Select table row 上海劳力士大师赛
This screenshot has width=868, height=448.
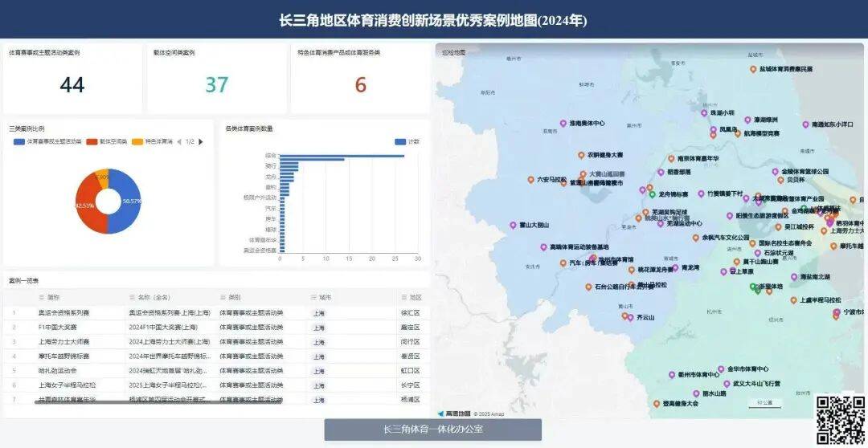pyautogui.click(x=216, y=342)
